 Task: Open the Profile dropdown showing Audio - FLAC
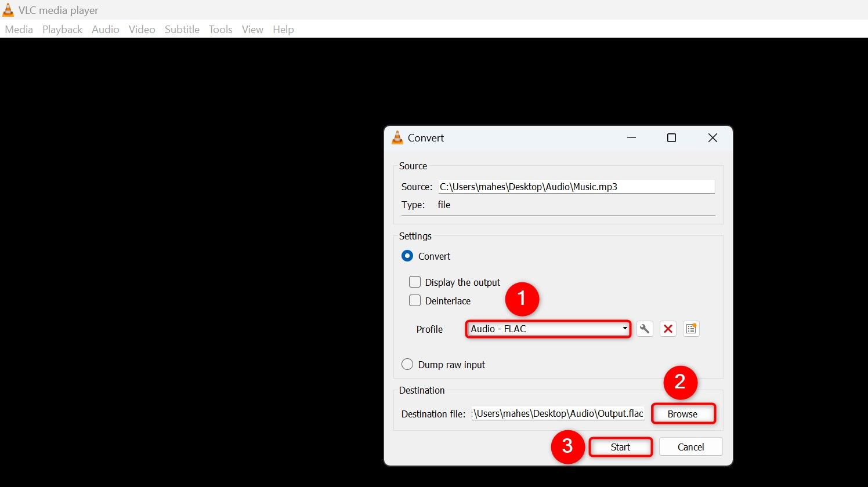point(548,329)
